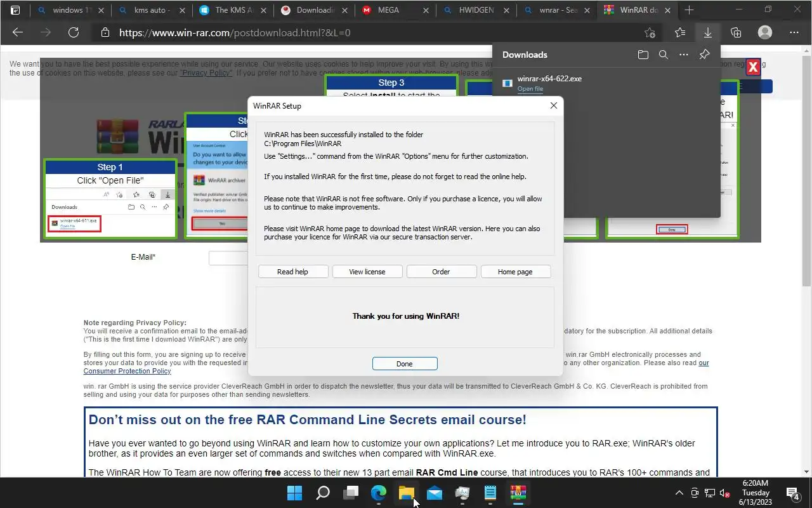Add this page to favorites
The height and width of the screenshot is (508, 812).
click(x=650, y=32)
